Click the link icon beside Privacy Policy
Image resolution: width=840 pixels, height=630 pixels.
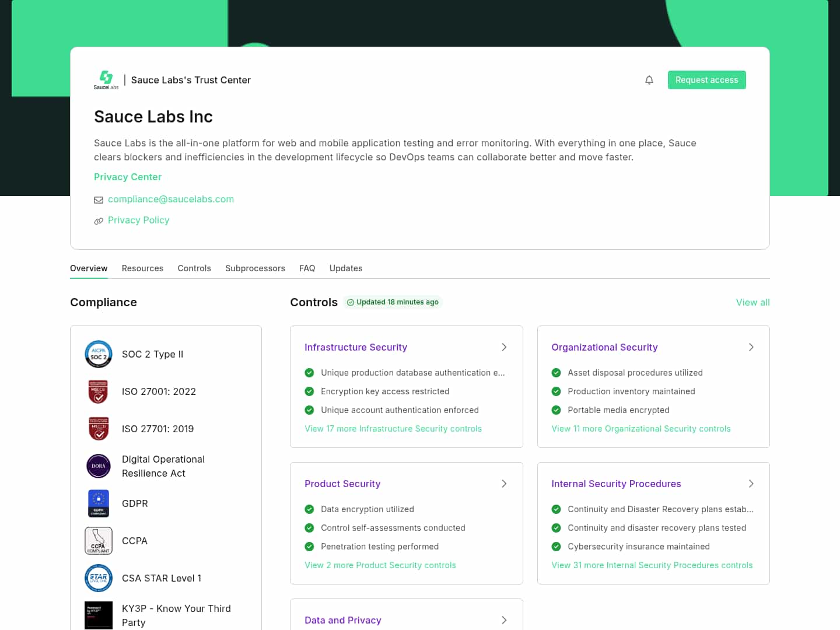tap(99, 220)
